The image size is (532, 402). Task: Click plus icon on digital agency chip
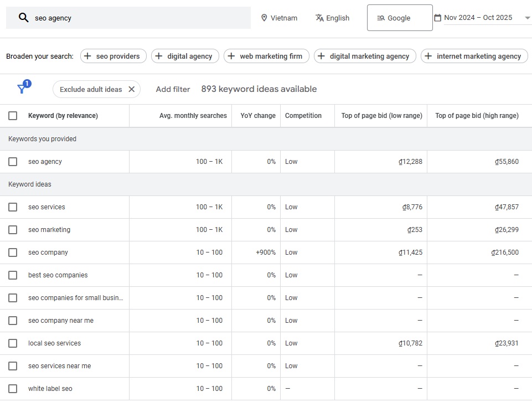coord(158,56)
